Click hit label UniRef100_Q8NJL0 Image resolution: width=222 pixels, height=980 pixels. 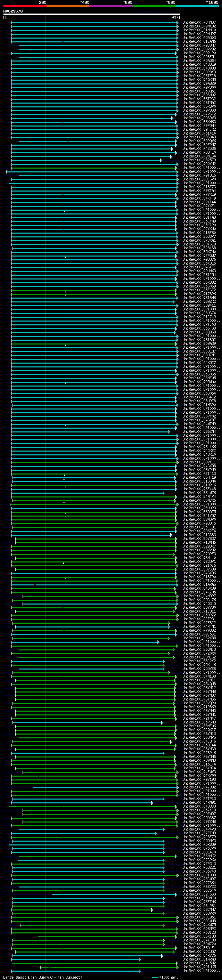click(199, 558)
